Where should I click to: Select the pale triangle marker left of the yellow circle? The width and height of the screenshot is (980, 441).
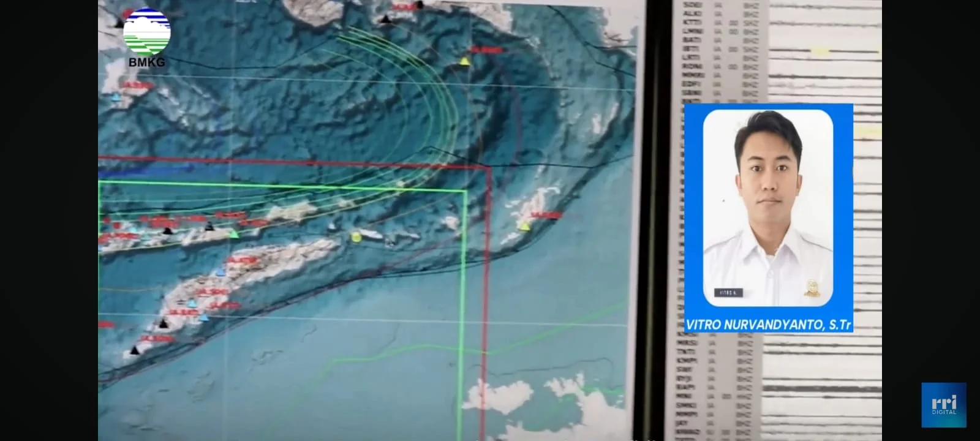click(332, 227)
